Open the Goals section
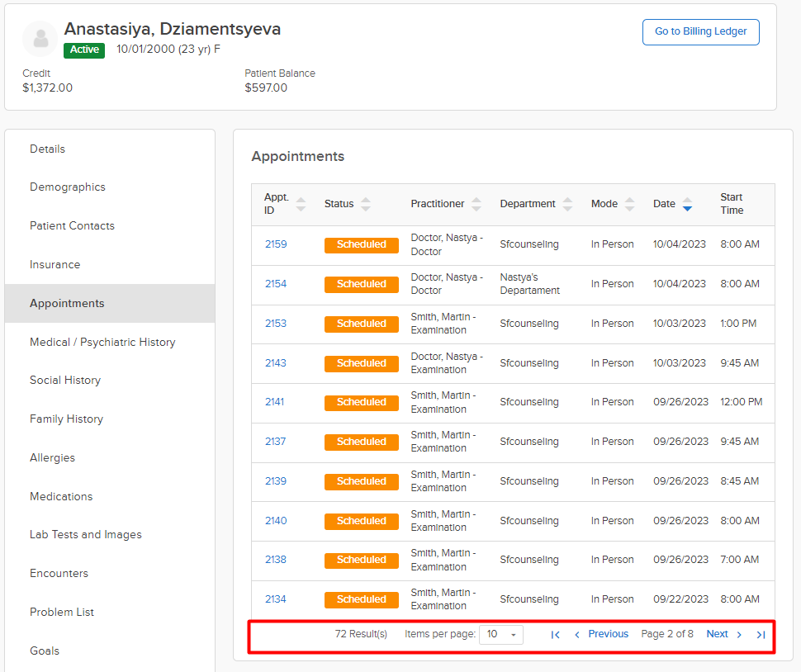Screen dimensions: 801x672 click(x=45, y=651)
